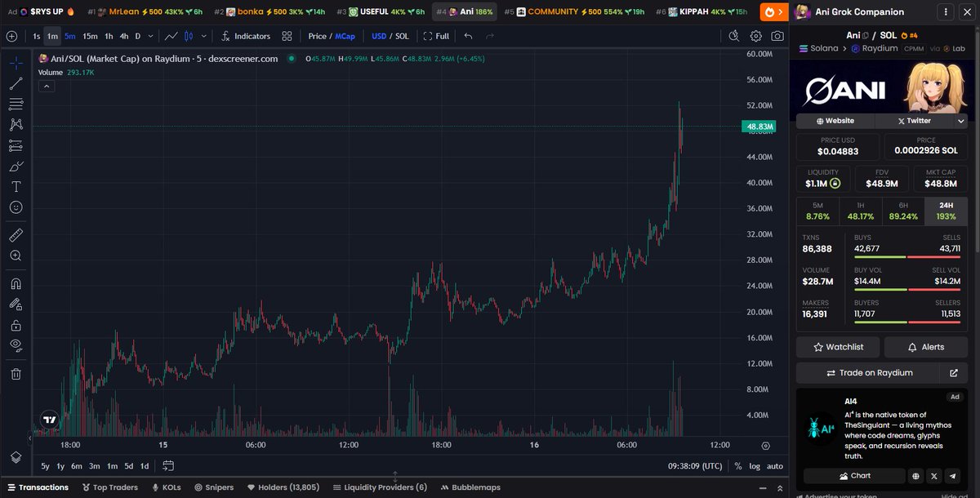Viewport: 980px width, 498px height.
Task: Select the crosshair cursor tool
Action: click(16, 63)
